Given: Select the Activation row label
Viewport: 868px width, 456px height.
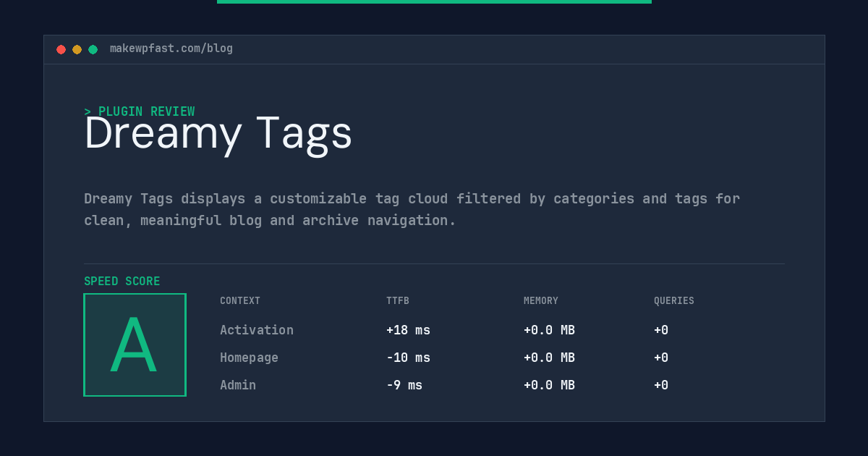Looking at the screenshot, I should 257,330.
